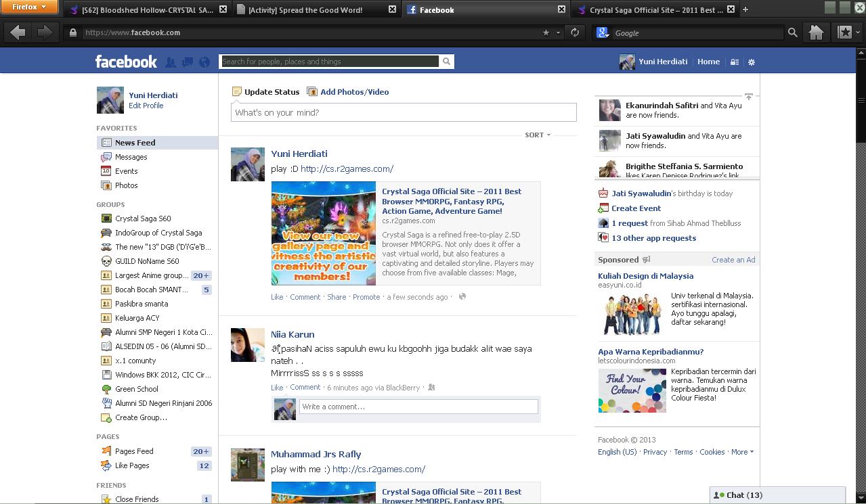Like Yuni Herdiati's Crystal Saga post

(277, 297)
